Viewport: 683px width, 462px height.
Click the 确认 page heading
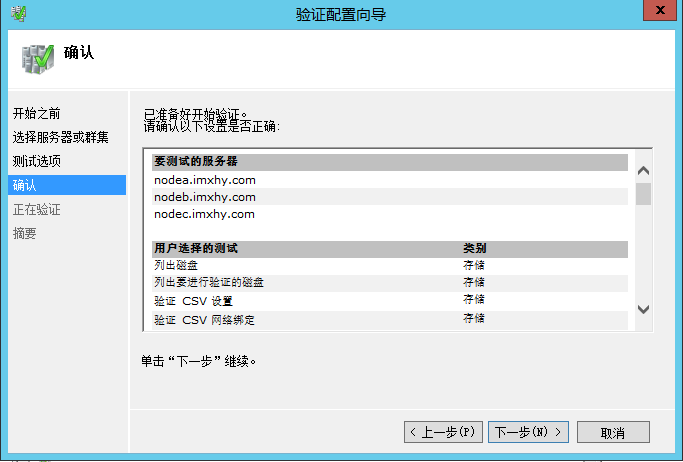point(79,52)
